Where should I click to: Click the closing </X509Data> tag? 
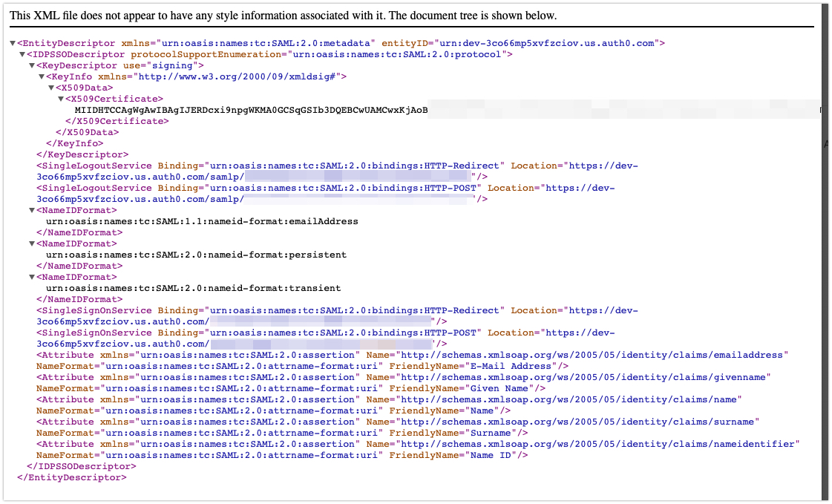[x=87, y=133]
